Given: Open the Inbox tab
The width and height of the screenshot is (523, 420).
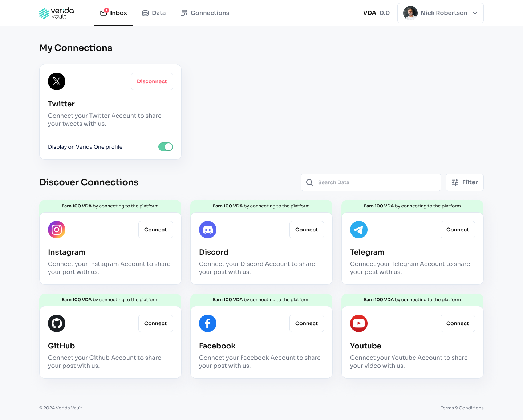Looking at the screenshot, I should point(114,13).
